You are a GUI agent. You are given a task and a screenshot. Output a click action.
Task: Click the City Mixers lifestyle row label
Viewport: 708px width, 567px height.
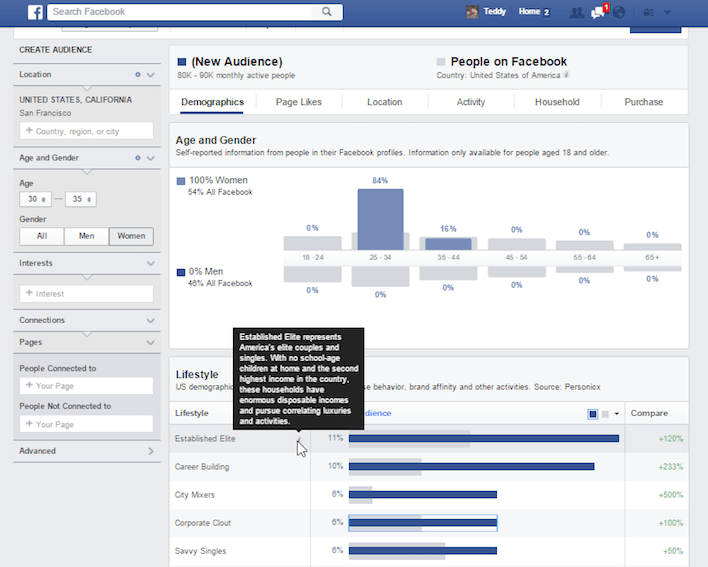click(x=195, y=495)
